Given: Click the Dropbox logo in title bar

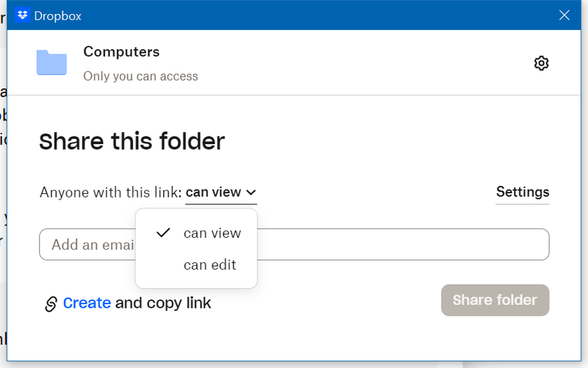Looking at the screenshot, I should (22, 15).
